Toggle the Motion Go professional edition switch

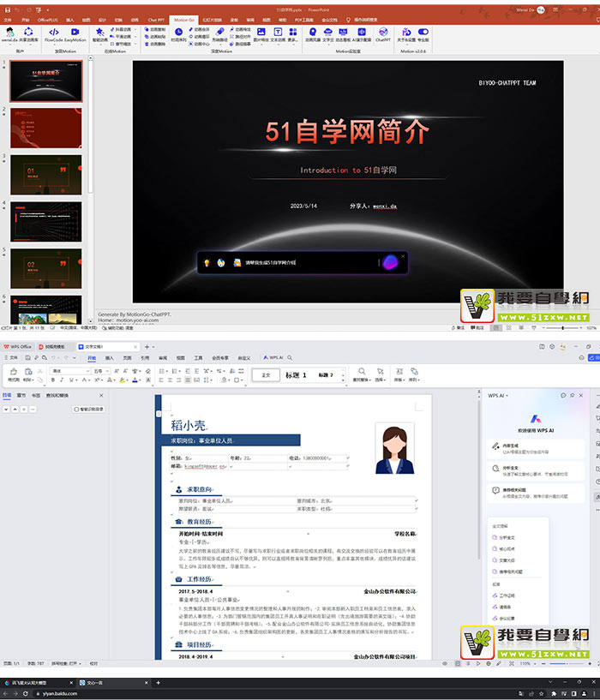[423, 32]
